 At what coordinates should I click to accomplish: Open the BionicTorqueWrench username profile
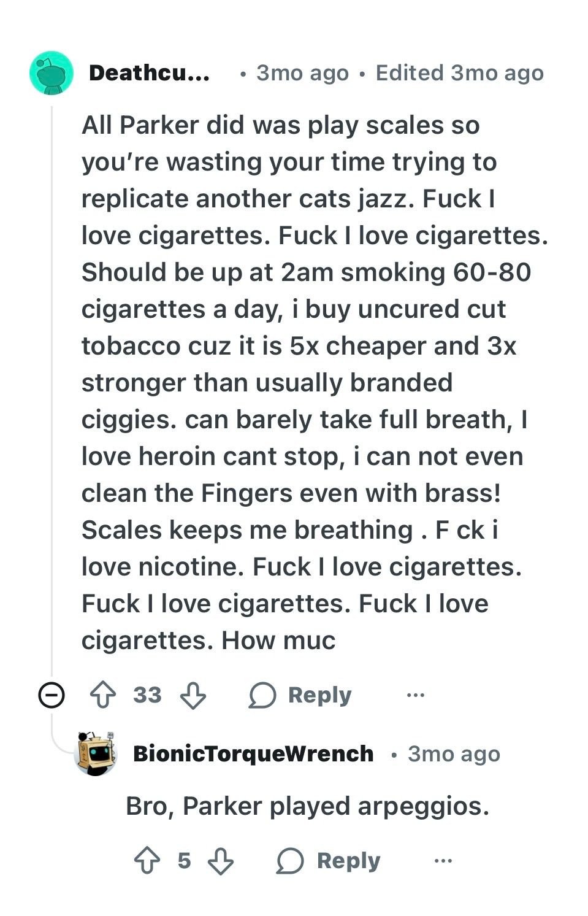pos(253,753)
